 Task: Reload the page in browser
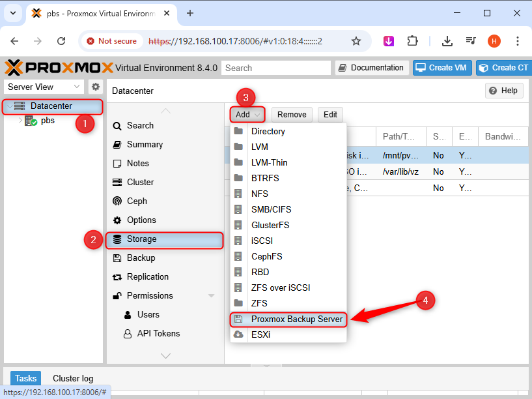61,42
